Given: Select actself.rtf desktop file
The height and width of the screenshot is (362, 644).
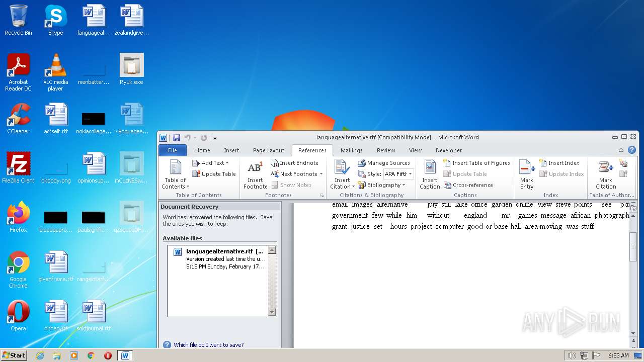Looking at the screenshot, I should (x=55, y=119).
